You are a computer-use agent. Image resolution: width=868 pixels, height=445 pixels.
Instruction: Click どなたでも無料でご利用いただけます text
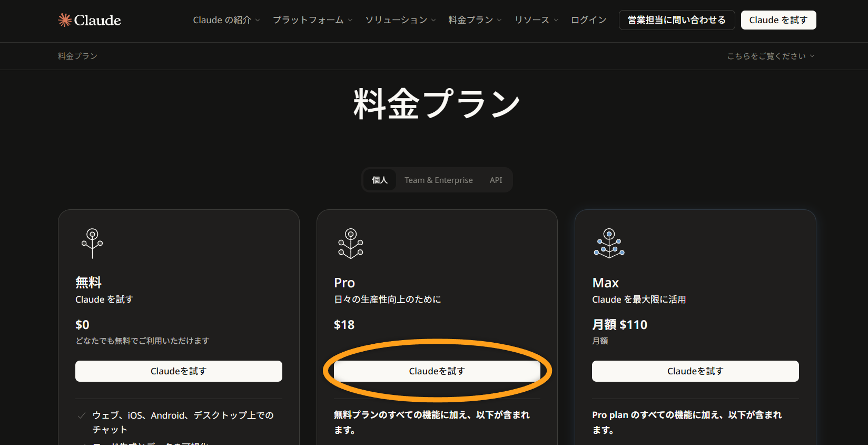(x=142, y=341)
